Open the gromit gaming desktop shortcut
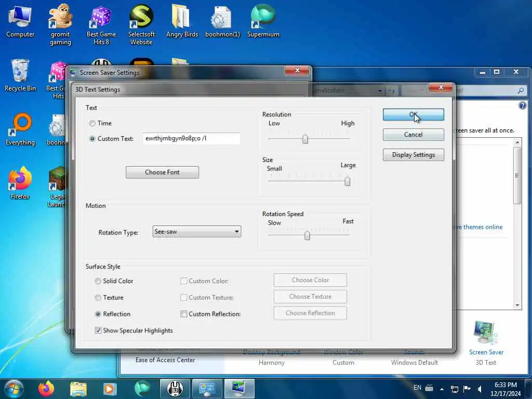This screenshot has width=532, height=399. pyautogui.click(x=60, y=25)
